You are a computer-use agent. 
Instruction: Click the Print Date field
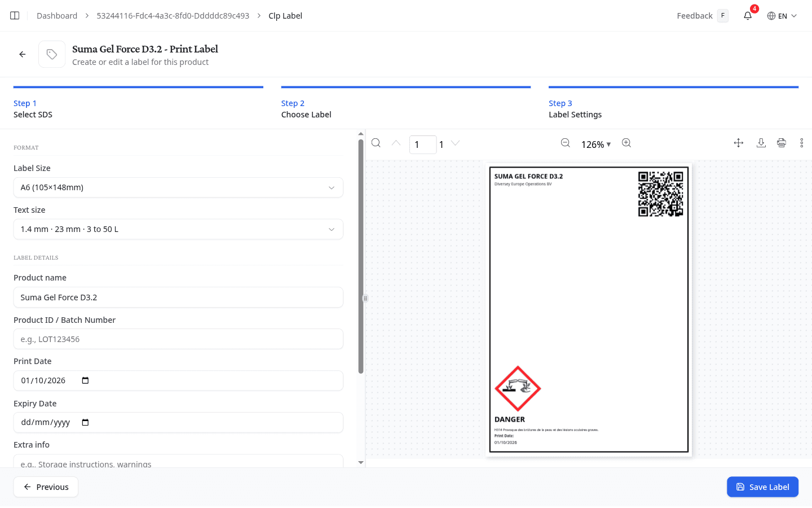click(178, 380)
